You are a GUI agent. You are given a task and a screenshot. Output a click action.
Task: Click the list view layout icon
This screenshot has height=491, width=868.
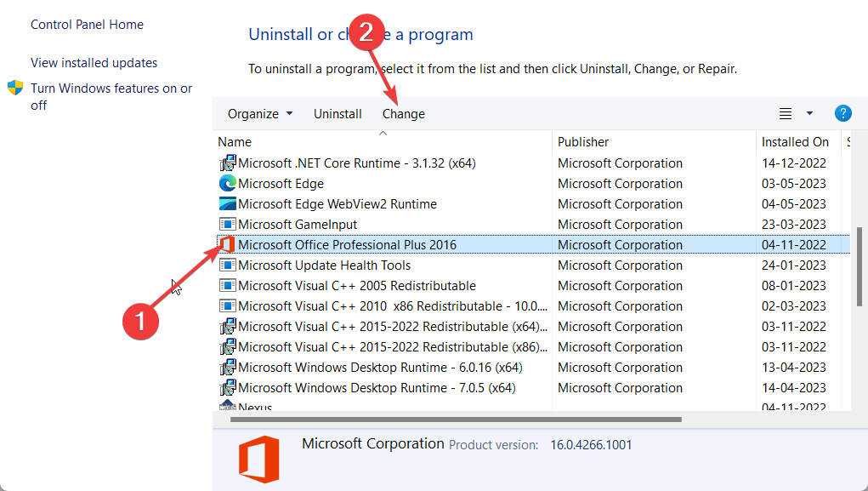coord(785,114)
